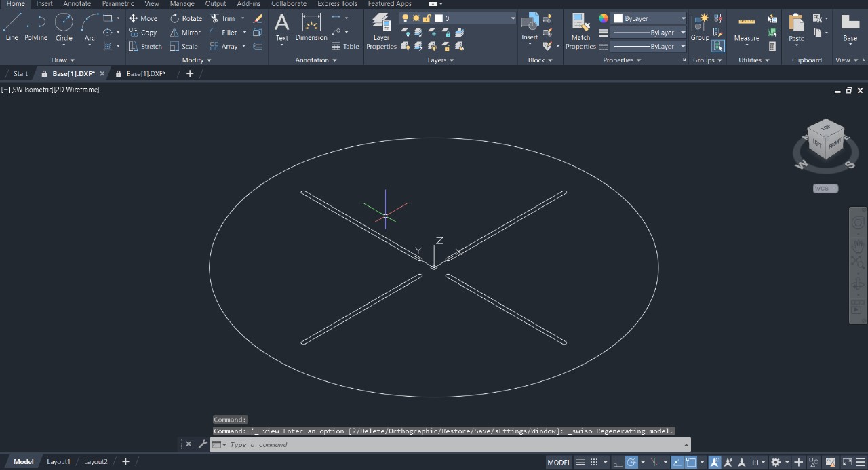The height and width of the screenshot is (470, 868).
Task: Click the SW Isometric view label
Action: point(33,90)
